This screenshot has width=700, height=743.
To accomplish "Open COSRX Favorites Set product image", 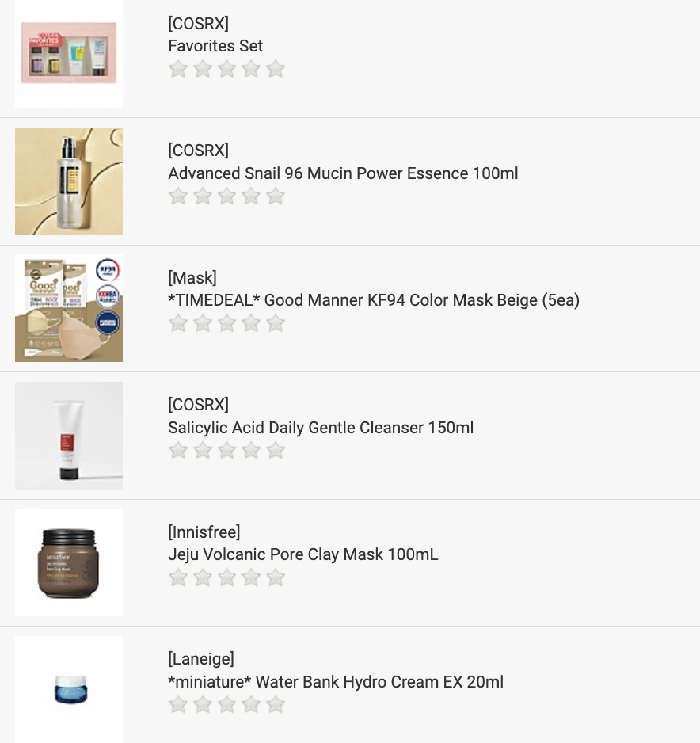I will 69,54.
